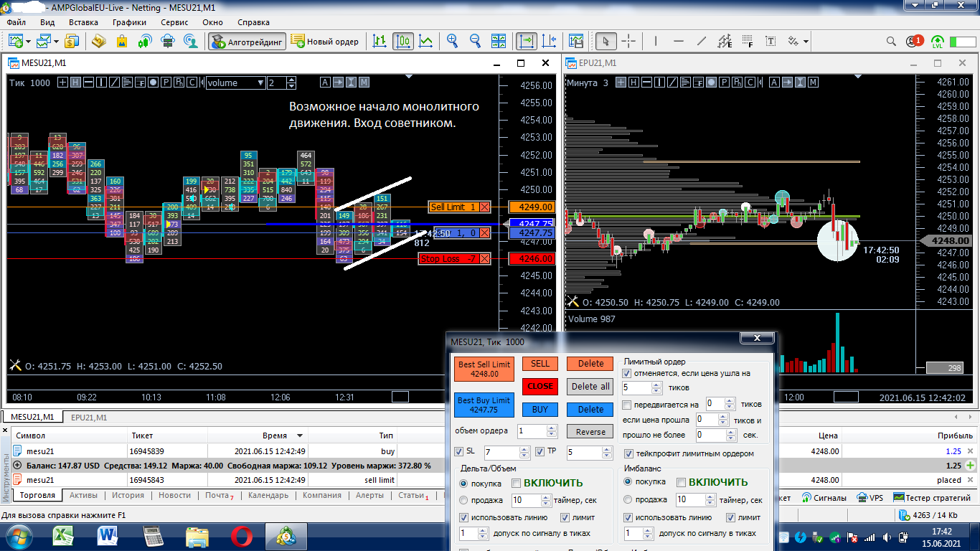This screenshot has height=551, width=980.
Task: Switch to the История tab
Action: (128, 495)
